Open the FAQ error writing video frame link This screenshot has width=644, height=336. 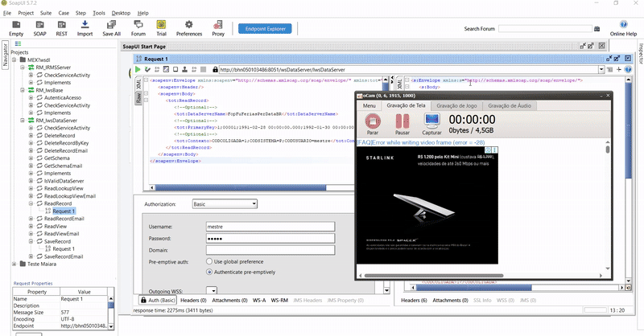pyautogui.click(x=420, y=142)
